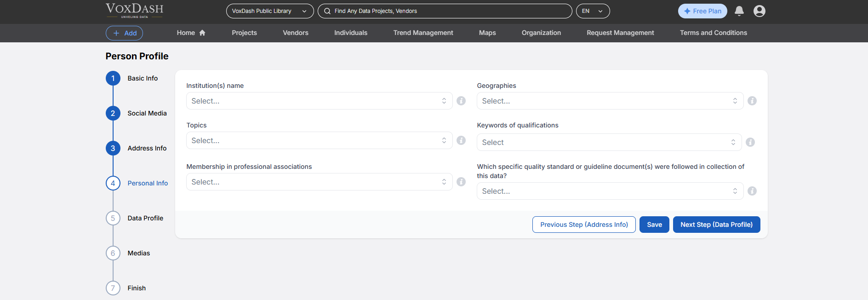Click info icon beside professional associations field

461,182
